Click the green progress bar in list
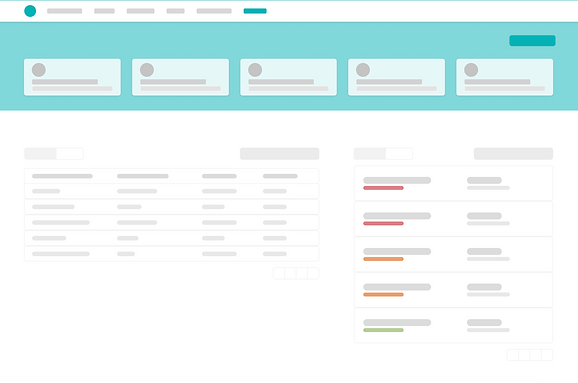578x383 pixels. point(383,330)
